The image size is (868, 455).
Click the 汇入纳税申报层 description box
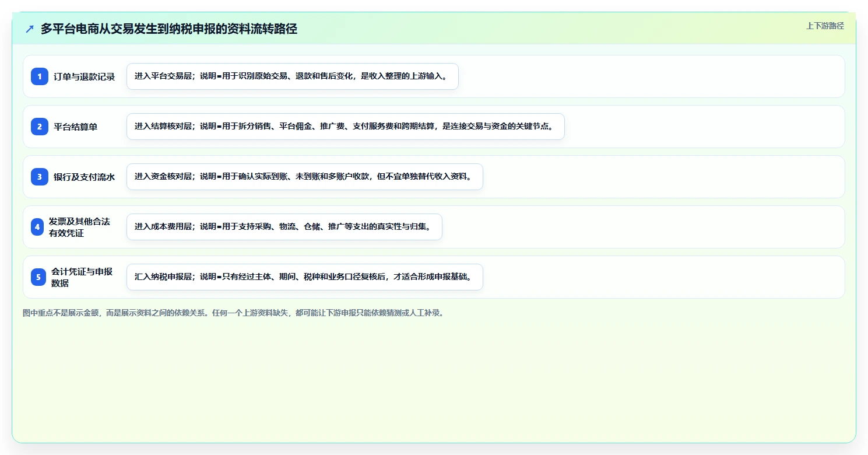[x=305, y=277]
